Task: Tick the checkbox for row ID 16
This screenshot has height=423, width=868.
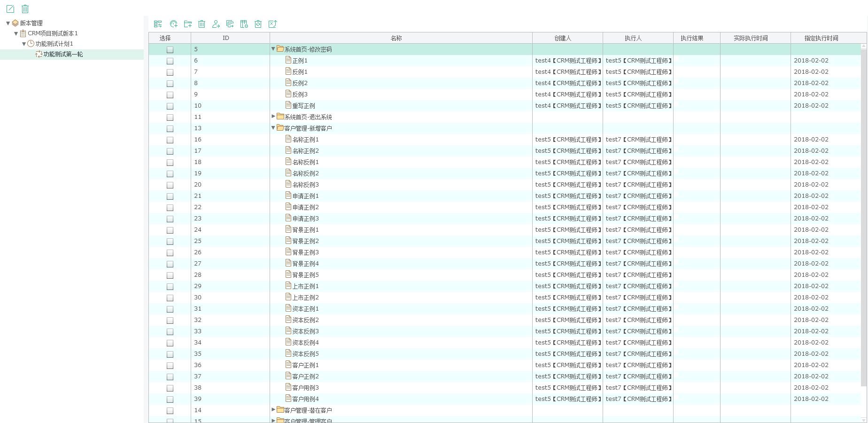Action: tap(170, 140)
